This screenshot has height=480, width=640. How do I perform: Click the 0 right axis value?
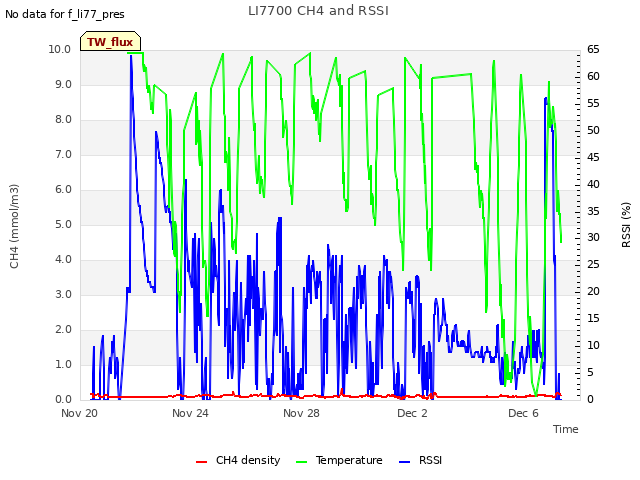point(590,399)
